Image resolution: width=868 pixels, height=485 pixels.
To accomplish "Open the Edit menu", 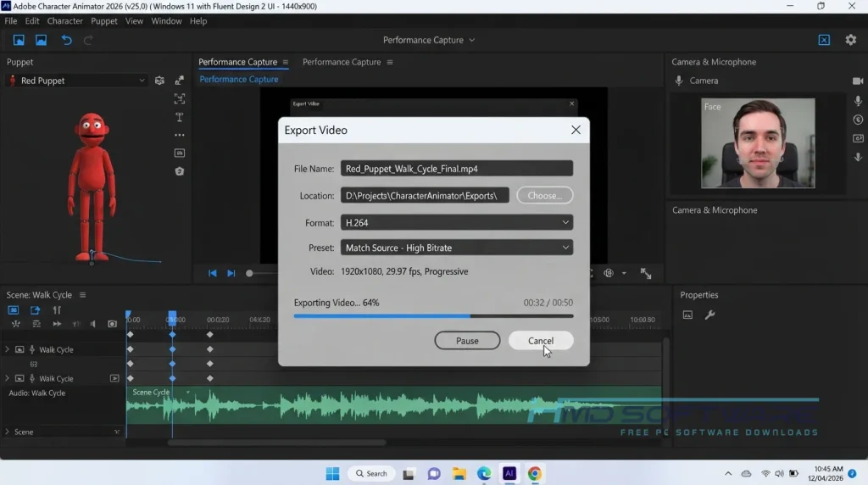I will coord(32,21).
